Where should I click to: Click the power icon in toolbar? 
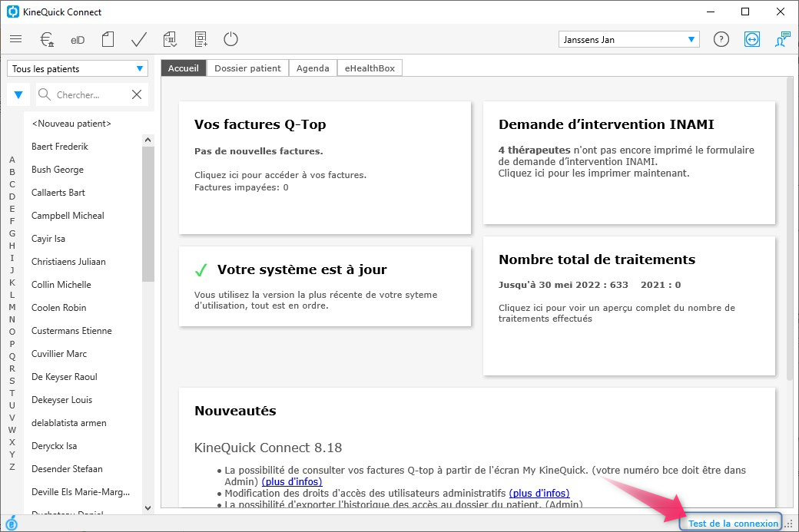coord(230,39)
